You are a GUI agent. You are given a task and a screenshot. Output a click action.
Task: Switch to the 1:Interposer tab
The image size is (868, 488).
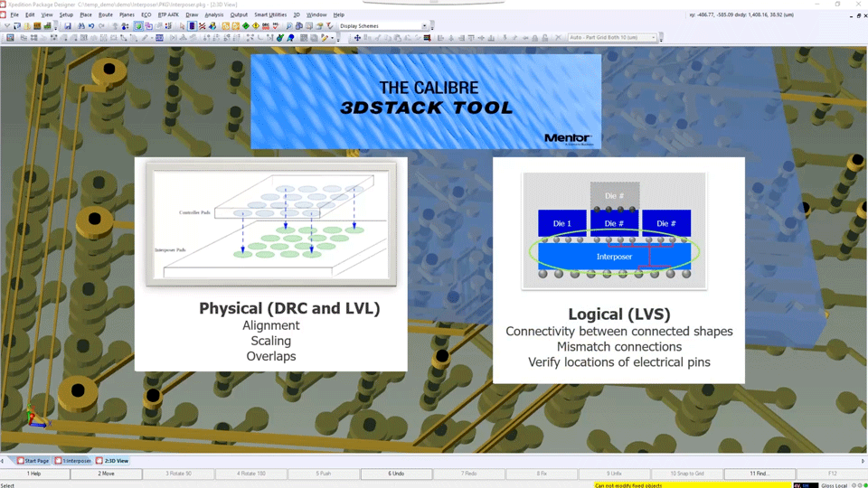[73, 460]
